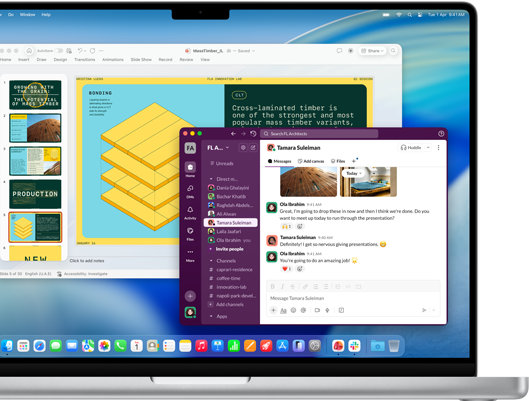Toggle the raised-hands reaction
Image resolution: width=529 pixels, height=401 pixels.
click(x=286, y=226)
